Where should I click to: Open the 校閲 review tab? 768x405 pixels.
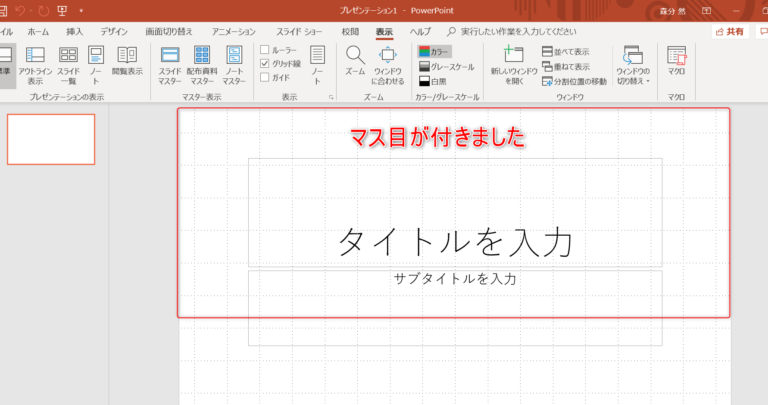[350, 32]
